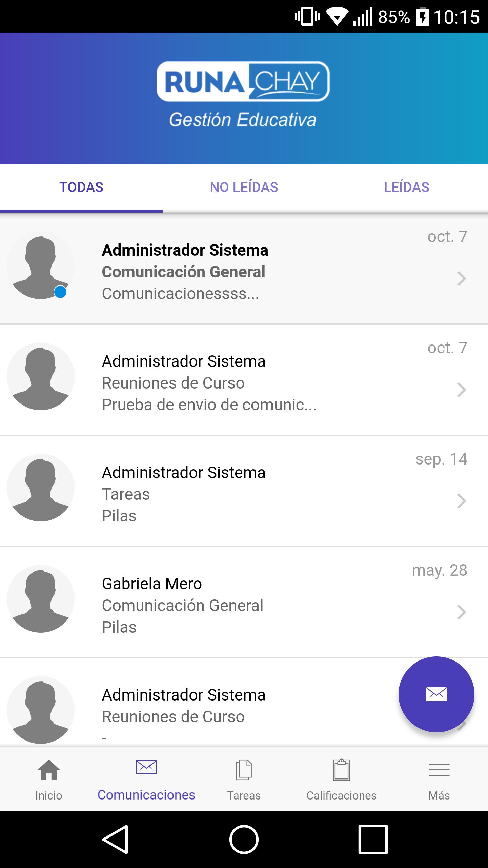The height and width of the screenshot is (868, 488).
Task: Tap the Android recent apps square
Action: point(373,839)
